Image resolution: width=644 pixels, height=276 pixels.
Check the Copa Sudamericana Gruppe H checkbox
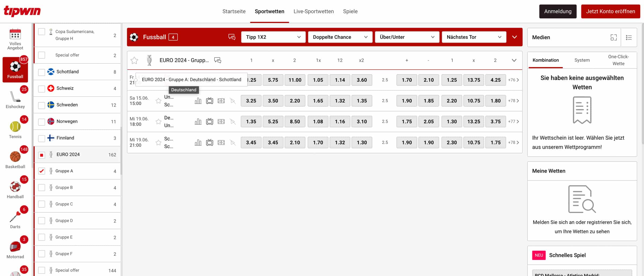pos(42,32)
